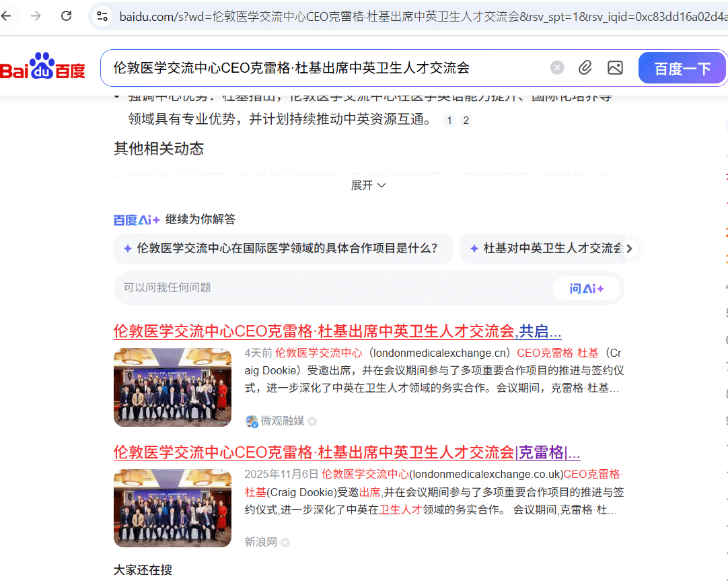Open image search camera icon
The width and height of the screenshot is (728, 587).
tap(615, 67)
